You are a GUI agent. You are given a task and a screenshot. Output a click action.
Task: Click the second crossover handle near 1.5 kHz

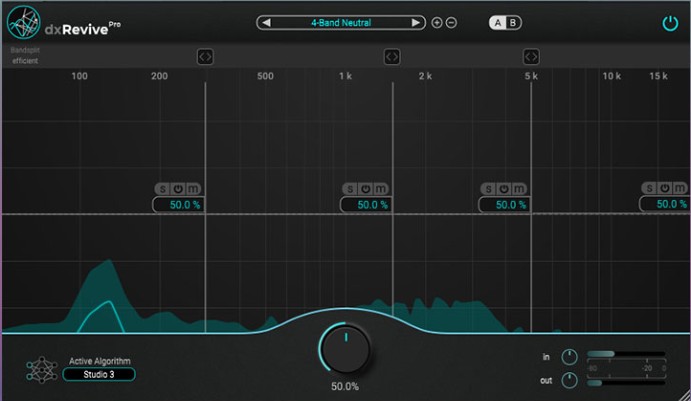(x=392, y=56)
